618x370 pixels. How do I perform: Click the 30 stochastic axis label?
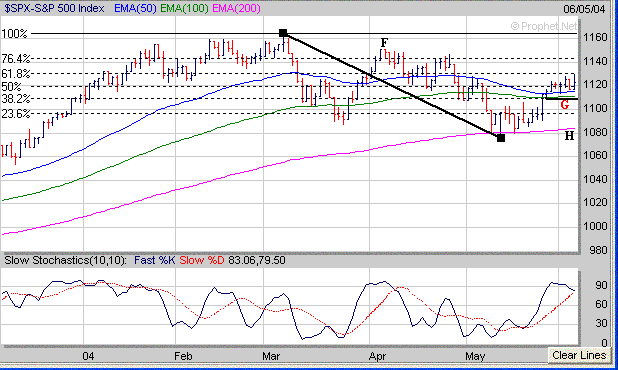[601, 324]
